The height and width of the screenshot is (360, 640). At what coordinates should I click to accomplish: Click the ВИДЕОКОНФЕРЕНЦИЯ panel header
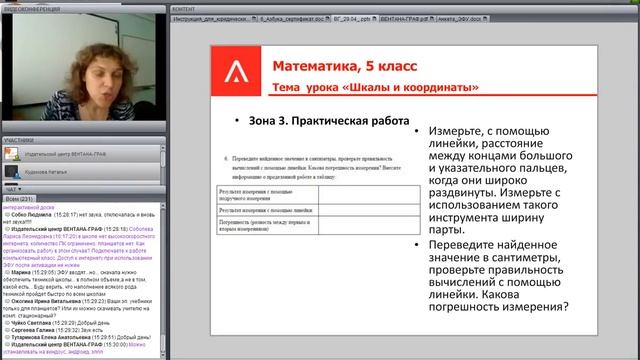84,9
